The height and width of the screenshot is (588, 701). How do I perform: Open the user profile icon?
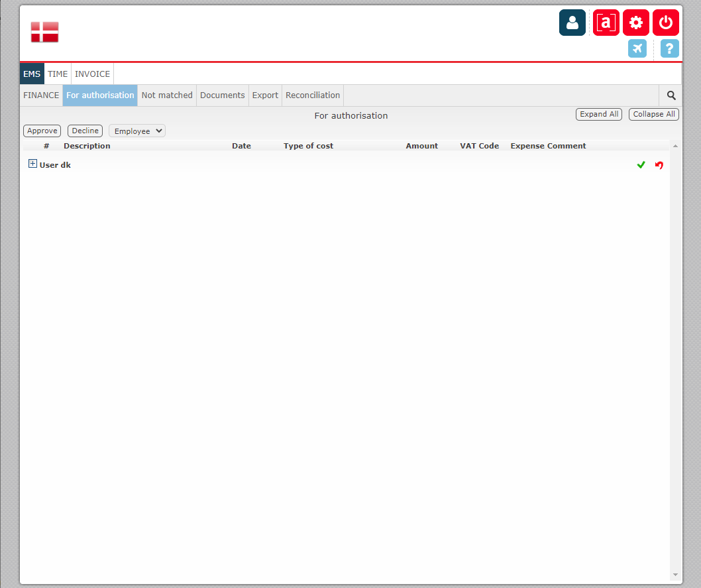(572, 22)
